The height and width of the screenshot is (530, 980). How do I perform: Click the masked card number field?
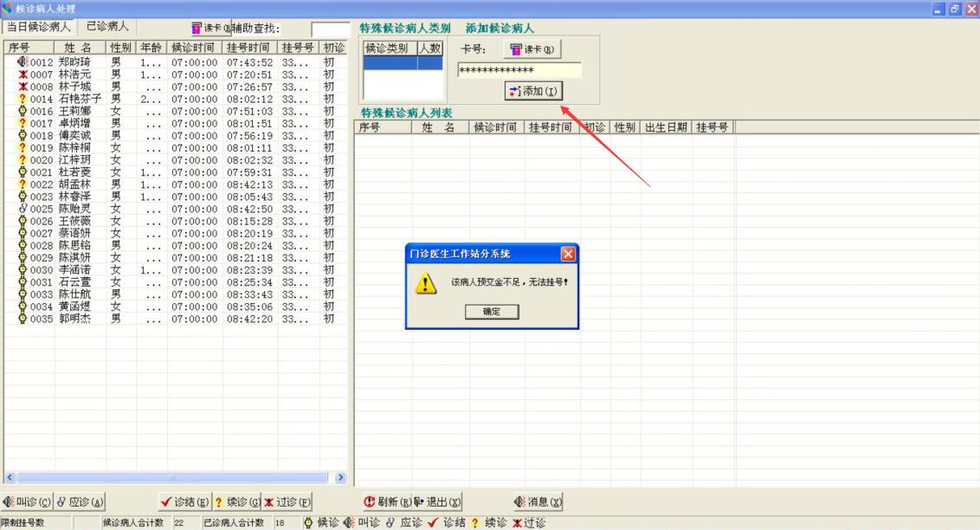(x=519, y=70)
